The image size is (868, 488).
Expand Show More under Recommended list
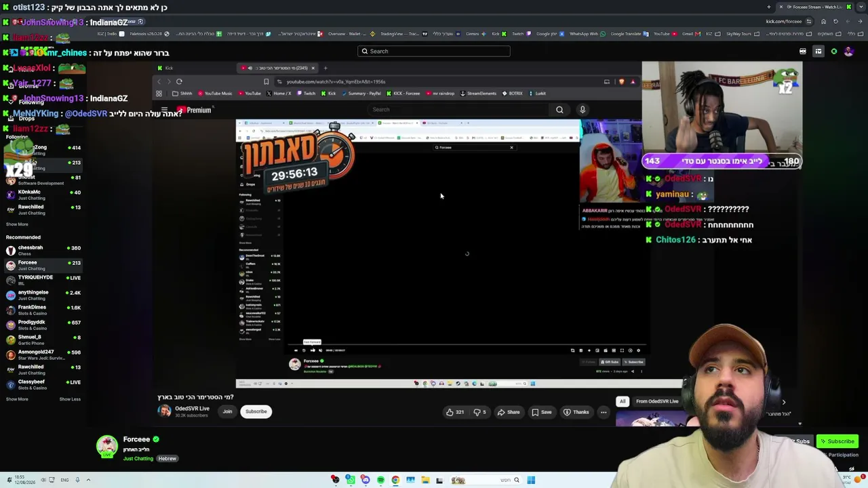[x=17, y=399]
